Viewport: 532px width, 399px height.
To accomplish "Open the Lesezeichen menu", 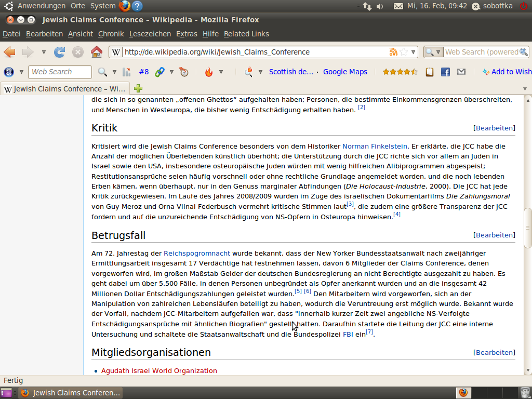I will pos(150,34).
